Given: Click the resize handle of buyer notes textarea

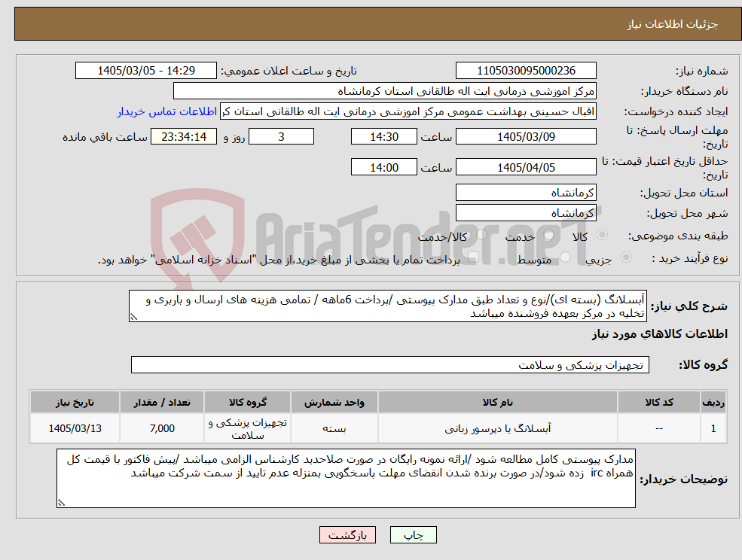Looking at the screenshot, I should click(61, 504).
